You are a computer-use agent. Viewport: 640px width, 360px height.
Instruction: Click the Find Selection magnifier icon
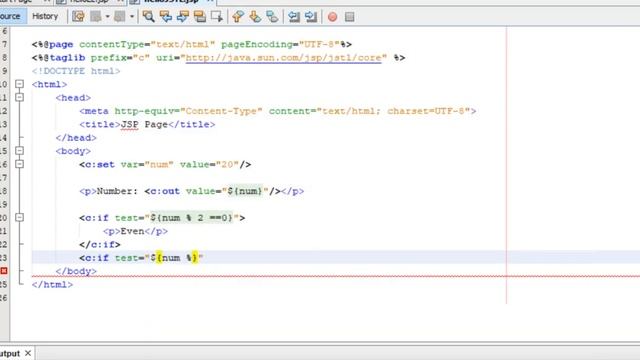point(148,16)
